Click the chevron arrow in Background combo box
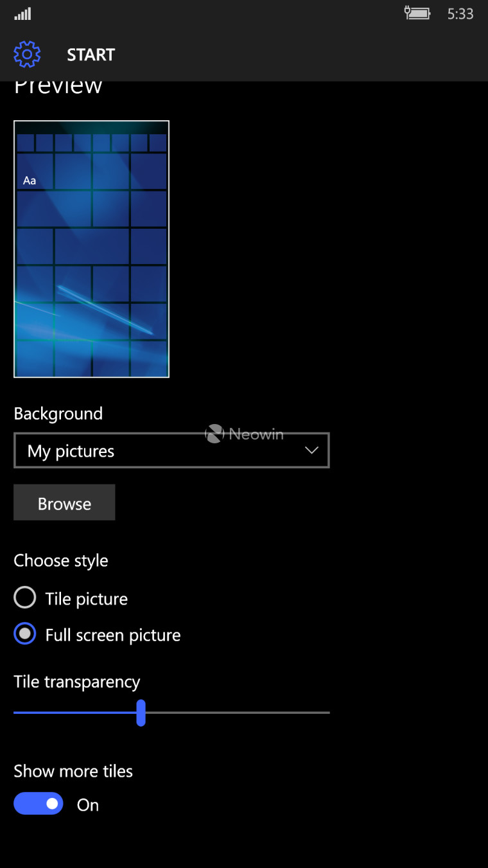Image resolution: width=488 pixels, height=868 pixels. 312,450
